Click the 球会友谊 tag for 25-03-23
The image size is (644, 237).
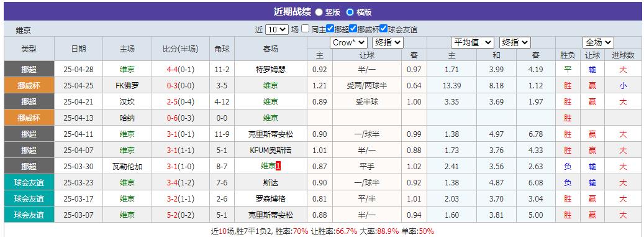[29, 183]
